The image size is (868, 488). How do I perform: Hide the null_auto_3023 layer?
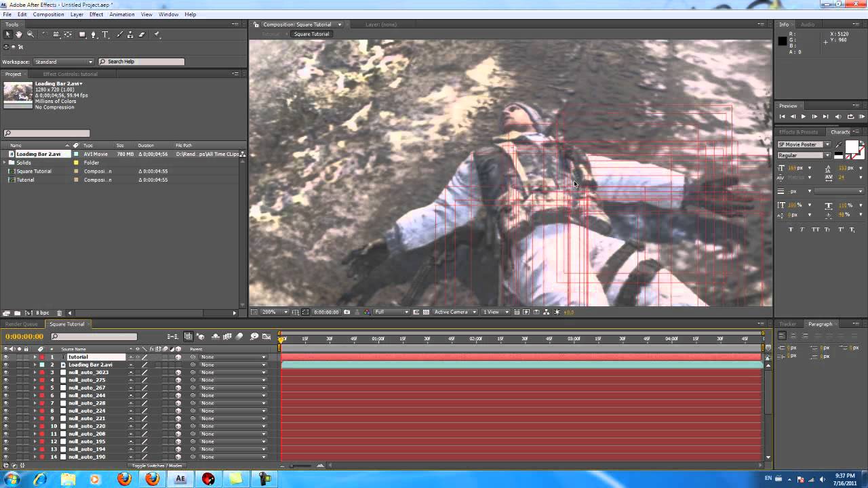point(6,372)
